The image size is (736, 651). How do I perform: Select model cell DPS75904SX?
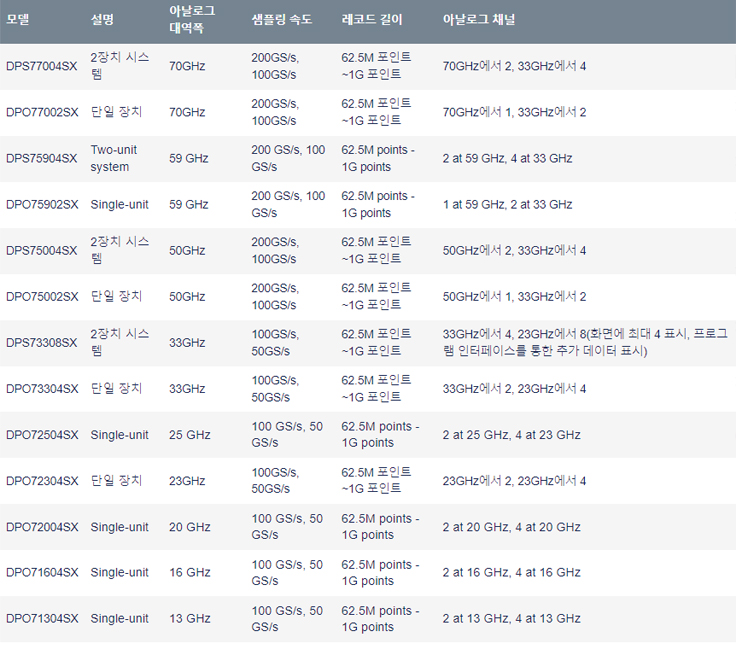[41, 158]
